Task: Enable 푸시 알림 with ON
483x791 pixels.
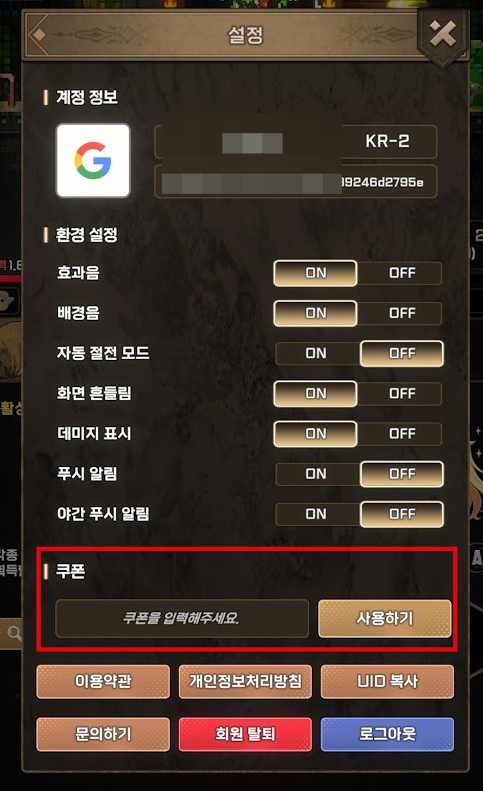Action: tap(316, 474)
